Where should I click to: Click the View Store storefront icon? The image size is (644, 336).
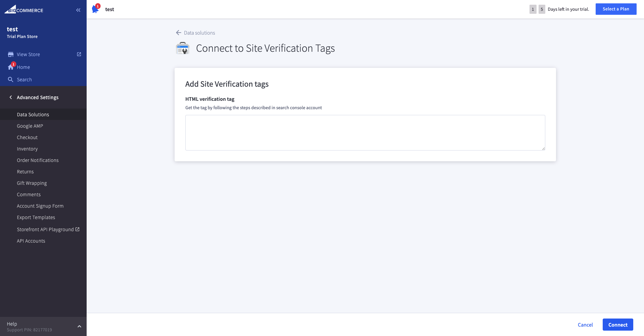point(11,54)
